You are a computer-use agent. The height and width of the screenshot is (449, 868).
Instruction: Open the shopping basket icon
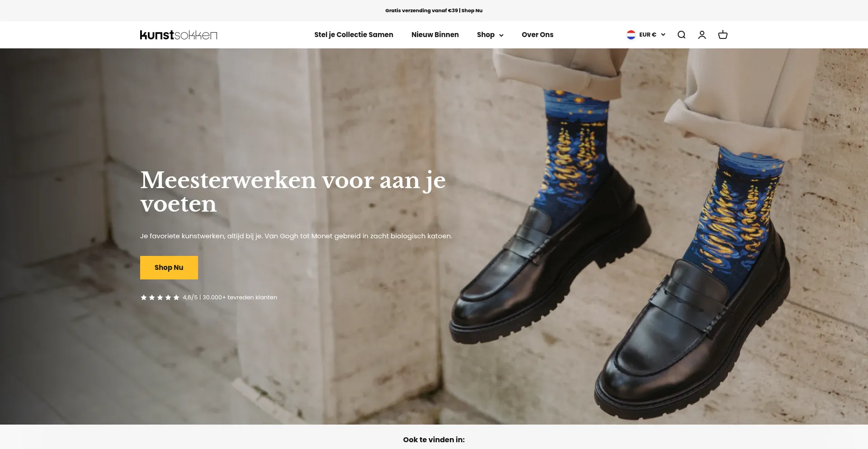click(x=723, y=35)
